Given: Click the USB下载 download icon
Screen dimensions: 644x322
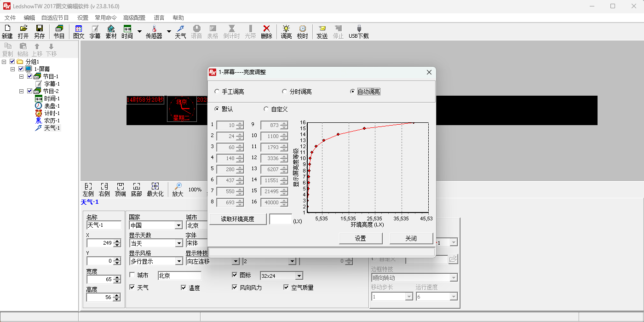Looking at the screenshot, I should [359, 32].
